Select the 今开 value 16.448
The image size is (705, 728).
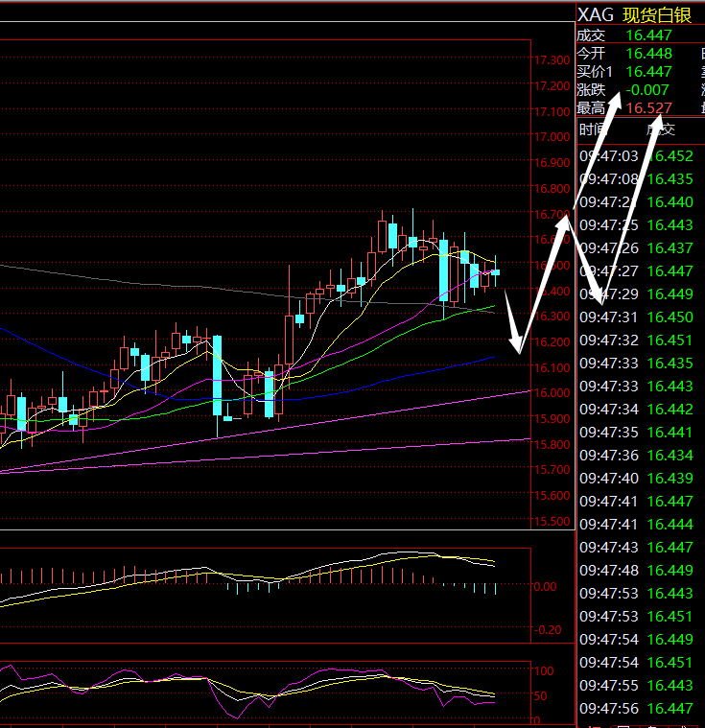pyautogui.click(x=648, y=54)
